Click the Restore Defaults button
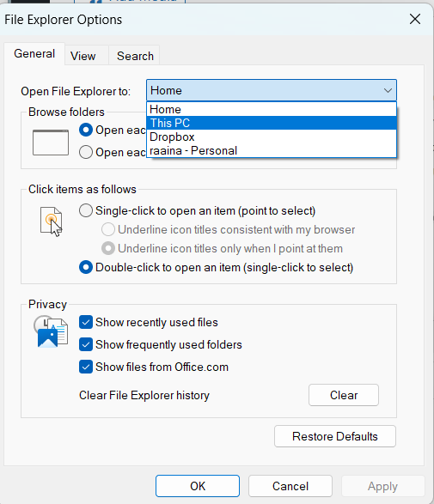This screenshot has height=504, width=434. click(335, 436)
